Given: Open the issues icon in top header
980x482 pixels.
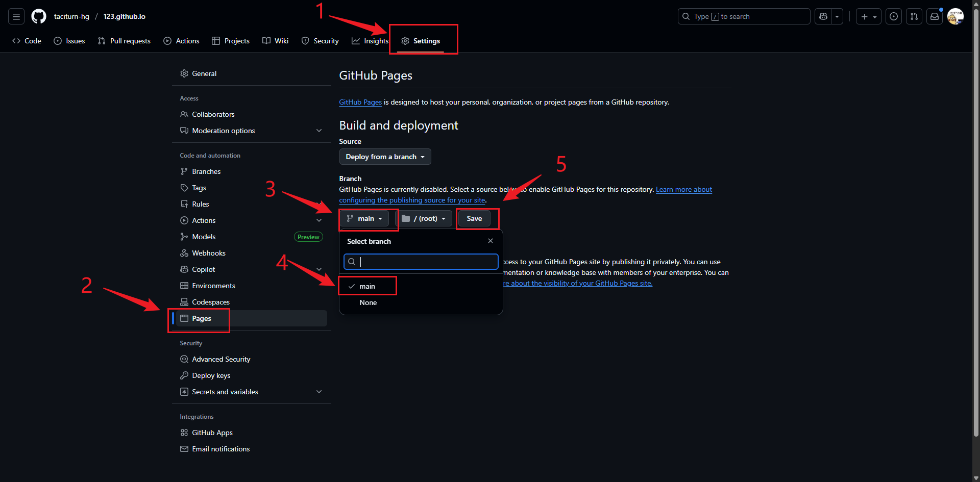Looking at the screenshot, I should (x=894, y=16).
